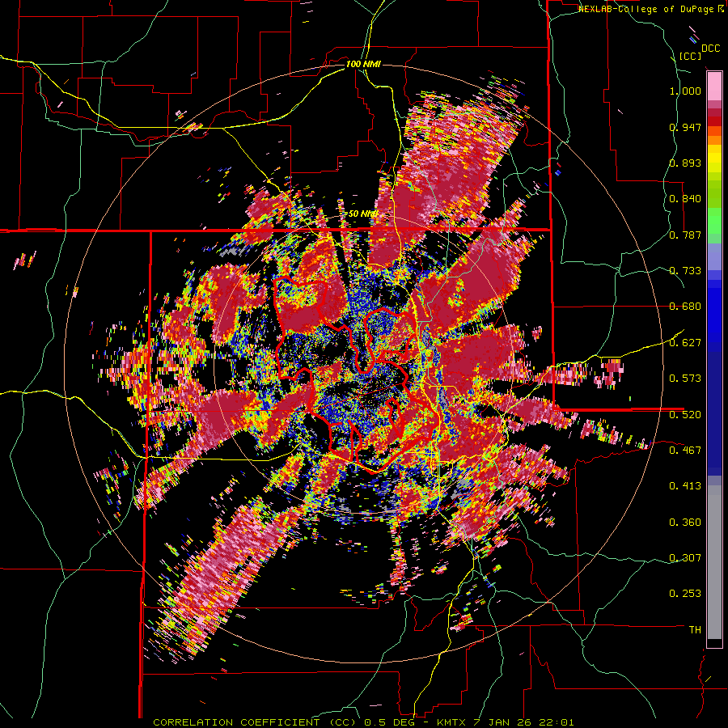Click the 100 NMI range ring label

[x=363, y=64]
